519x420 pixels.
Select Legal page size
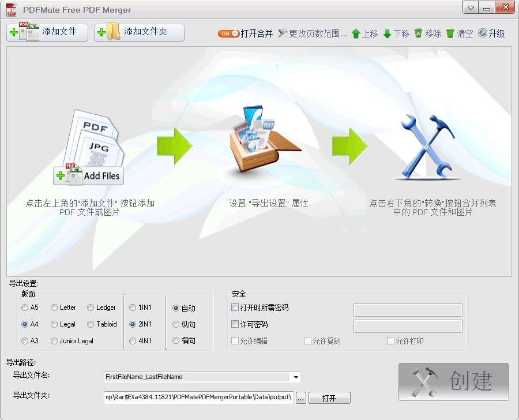pyautogui.click(x=54, y=324)
